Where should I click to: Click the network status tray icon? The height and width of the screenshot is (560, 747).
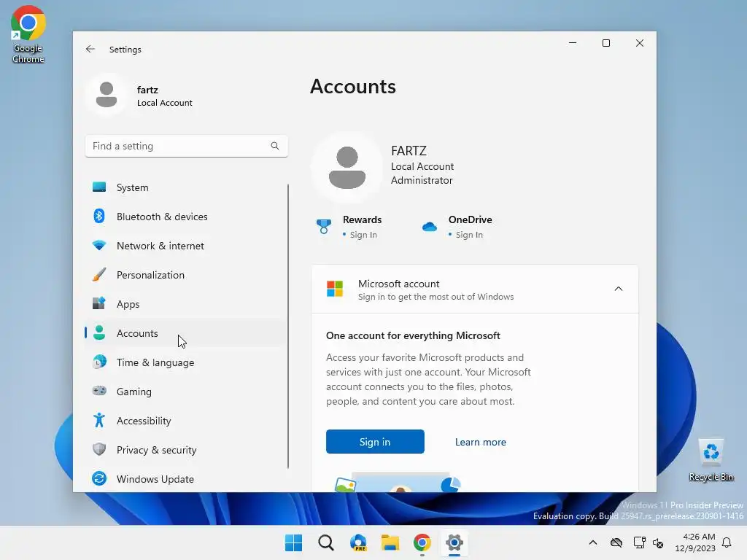pyautogui.click(x=639, y=542)
